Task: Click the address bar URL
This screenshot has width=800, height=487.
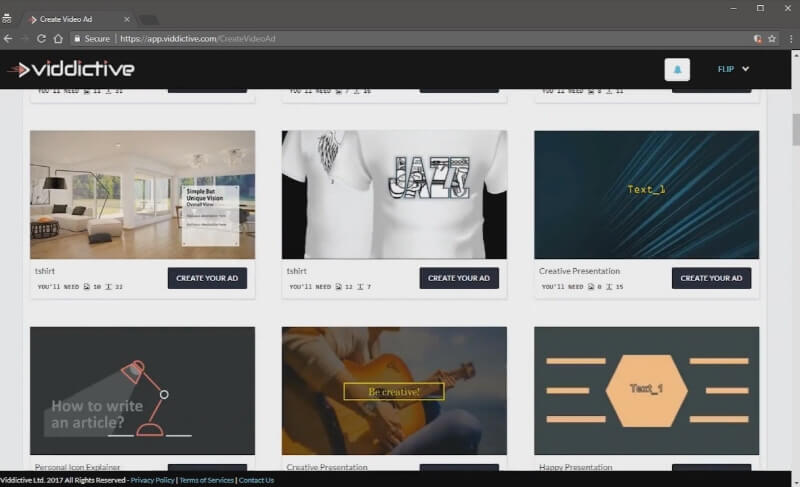Action: pyautogui.click(x=198, y=39)
